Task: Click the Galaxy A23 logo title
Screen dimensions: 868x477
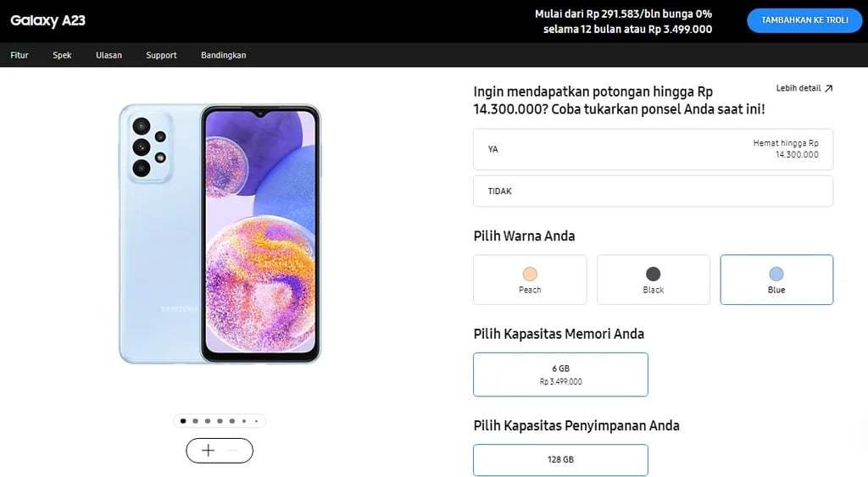Action: [47, 20]
